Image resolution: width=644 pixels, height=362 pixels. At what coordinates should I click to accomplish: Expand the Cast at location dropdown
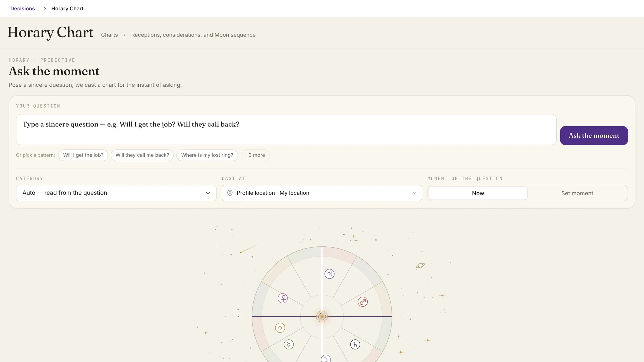tap(322, 193)
